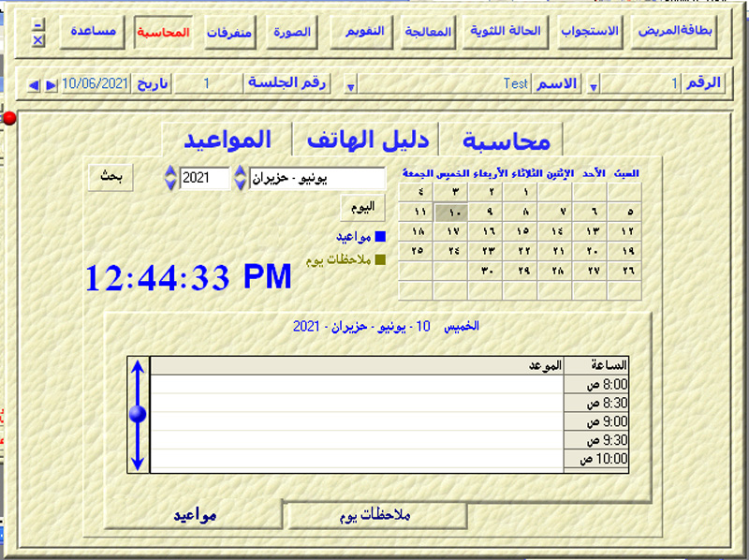This screenshot has height=560, width=749.
Task: Click the blue مواعيد legend color square
Action: 379,237
